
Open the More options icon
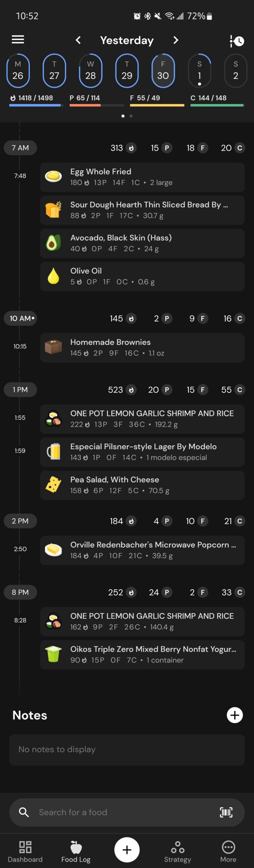[x=228, y=847]
